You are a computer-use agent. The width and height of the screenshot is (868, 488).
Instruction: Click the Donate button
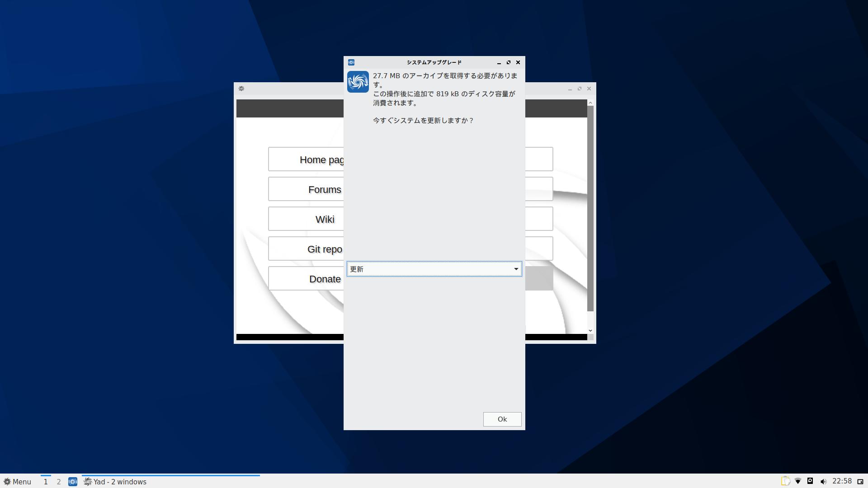click(x=306, y=279)
